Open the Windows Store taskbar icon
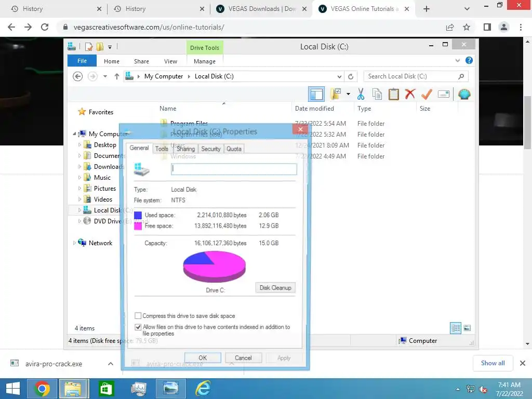532x399 pixels. click(106, 389)
